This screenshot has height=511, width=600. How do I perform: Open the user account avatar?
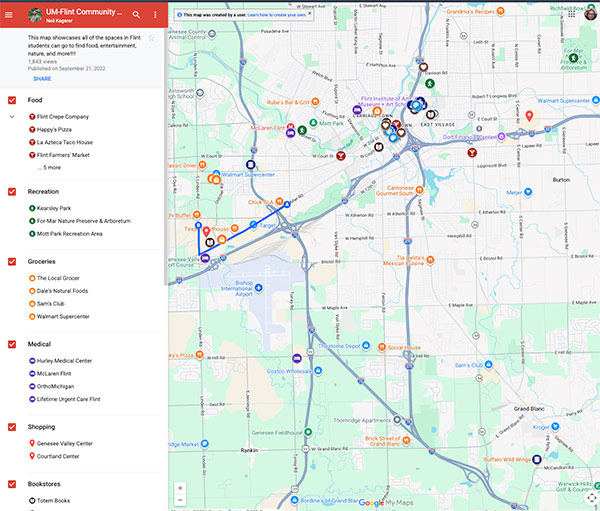pos(591,14)
